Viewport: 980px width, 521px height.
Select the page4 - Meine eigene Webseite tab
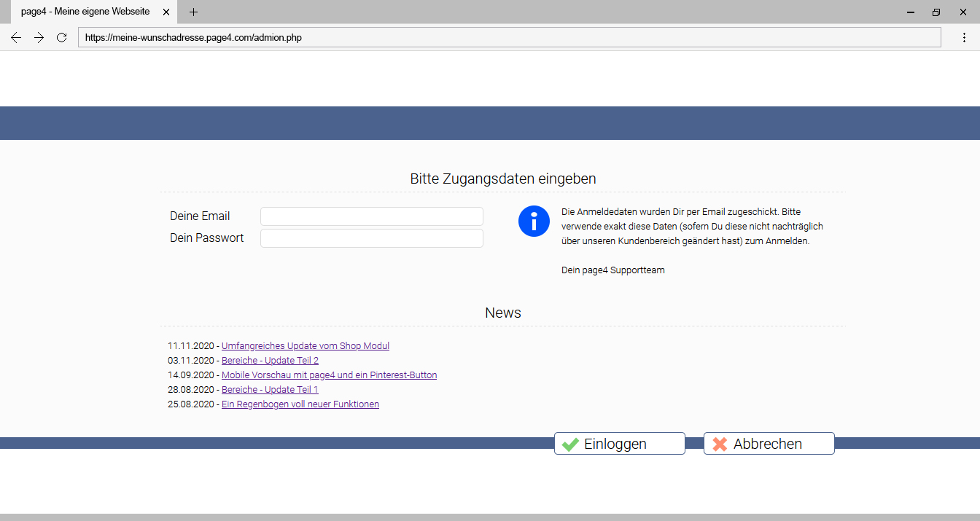point(85,12)
